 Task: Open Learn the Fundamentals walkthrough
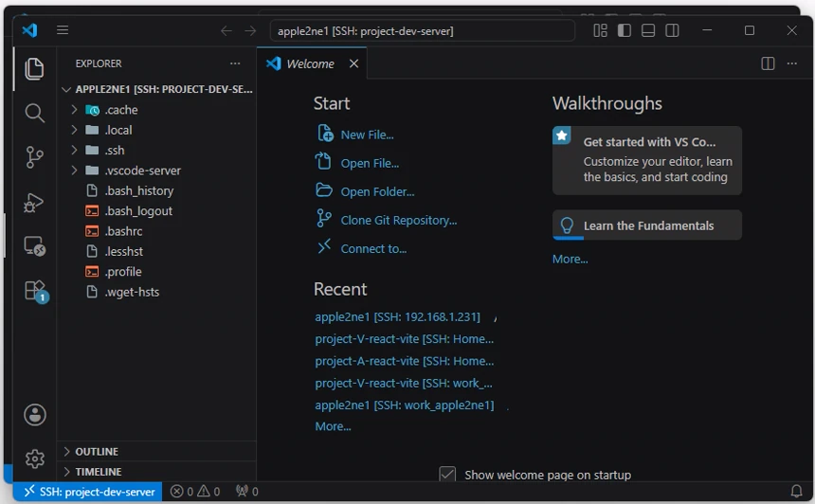point(647,225)
